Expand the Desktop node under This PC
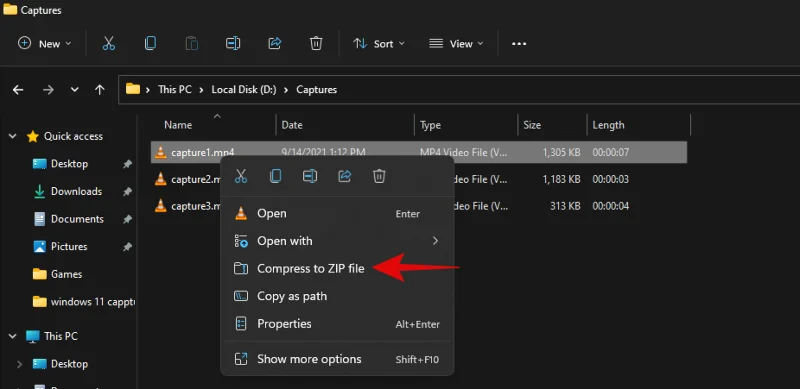Viewport: 800px width, 389px height. 19,364
